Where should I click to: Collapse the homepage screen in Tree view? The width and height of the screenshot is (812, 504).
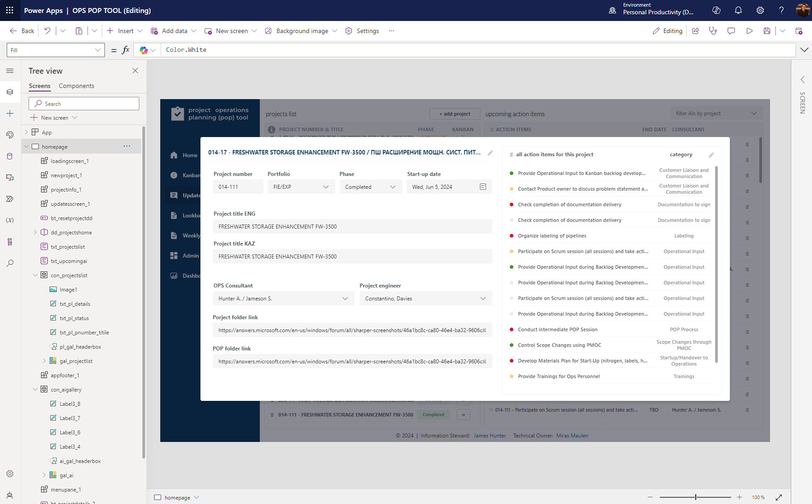pyautogui.click(x=26, y=146)
